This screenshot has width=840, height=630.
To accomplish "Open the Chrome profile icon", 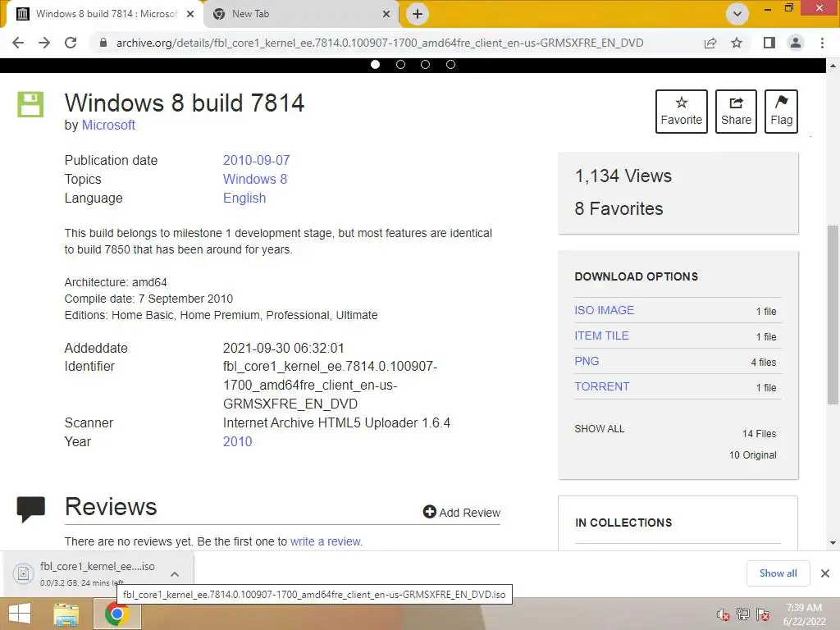I will tap(796, 43).
